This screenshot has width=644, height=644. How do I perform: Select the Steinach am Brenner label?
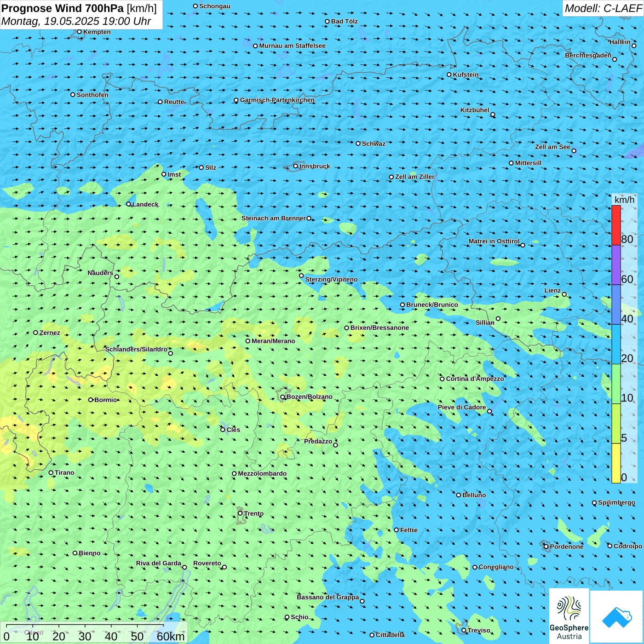274,218
